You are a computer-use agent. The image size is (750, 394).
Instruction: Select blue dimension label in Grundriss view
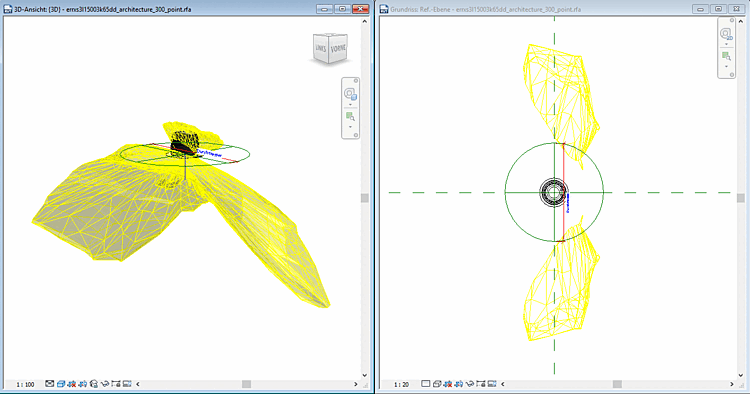click(x=568, y=203)
